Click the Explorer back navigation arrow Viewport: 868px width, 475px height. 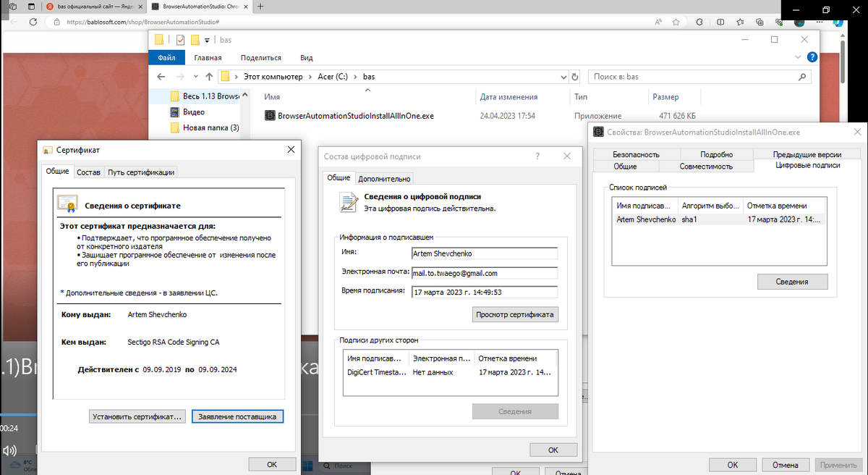tap(161, 76)
